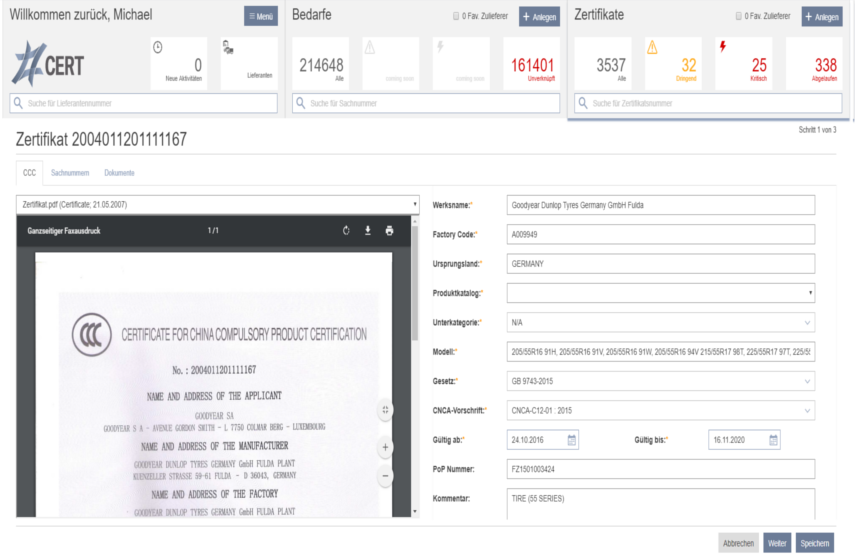855x558 pixels.
Task: Open the 161401 Unverknüpft tile
Action: pyautogui.click(x=531, y=63)
